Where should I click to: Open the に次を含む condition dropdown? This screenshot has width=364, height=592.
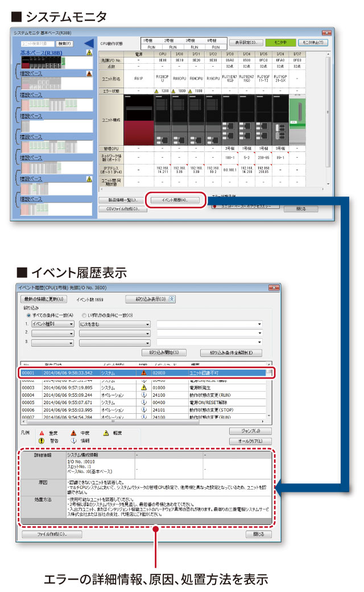pyautogui.click(x=114, y=324)
